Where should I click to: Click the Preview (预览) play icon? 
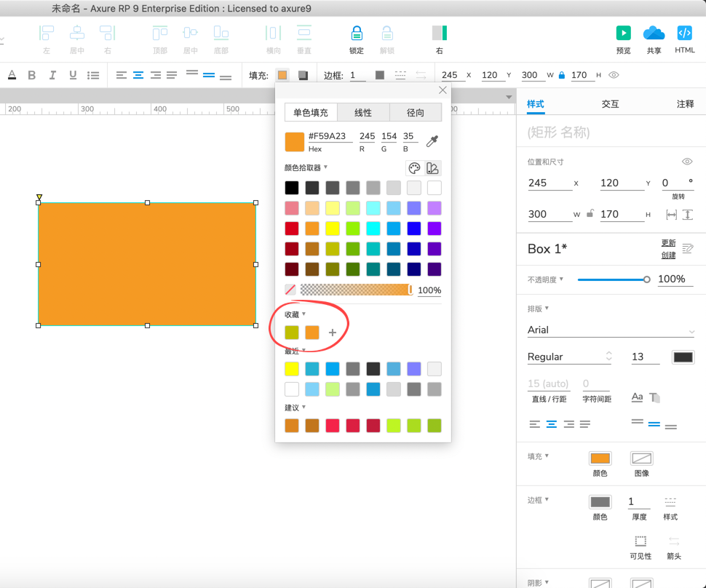(x=623, y=33)
